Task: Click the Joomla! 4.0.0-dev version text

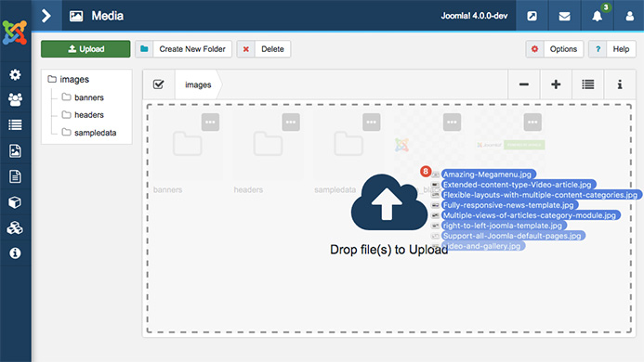Action: point(474,16)
